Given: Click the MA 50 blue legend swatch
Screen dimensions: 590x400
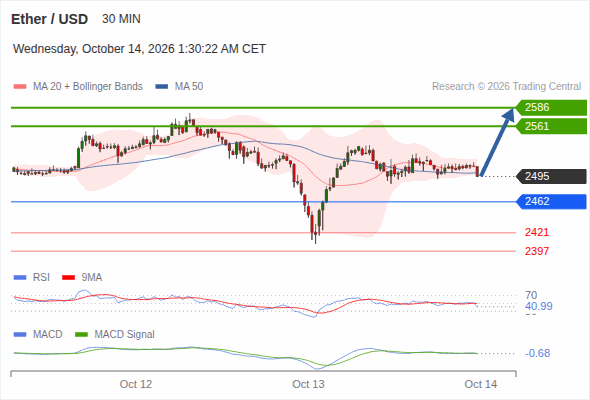Looking at the screenshot, I should (162, 87).
